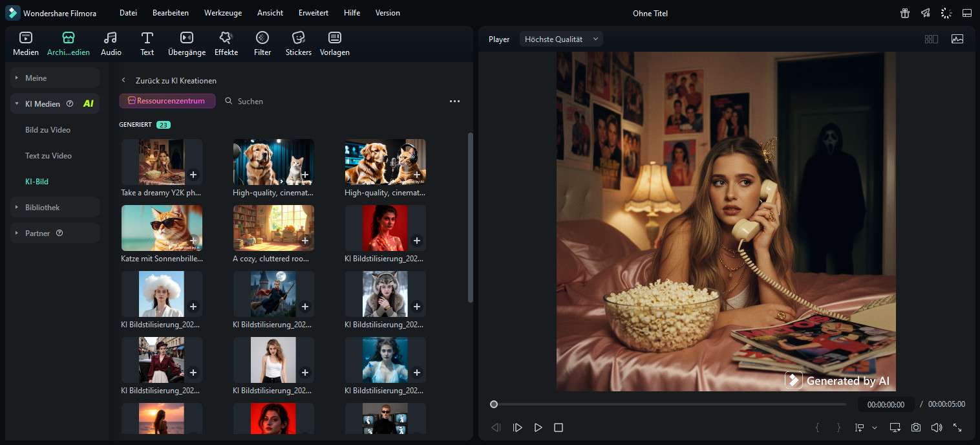
Task: Open the Werkzeuge menu
Action: pyautogui.click(x=222, y=13)
